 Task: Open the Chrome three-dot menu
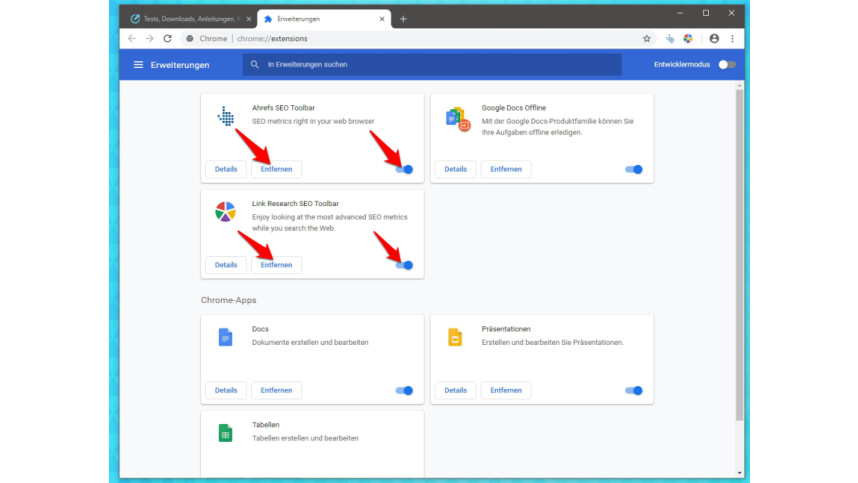[732, 38]
